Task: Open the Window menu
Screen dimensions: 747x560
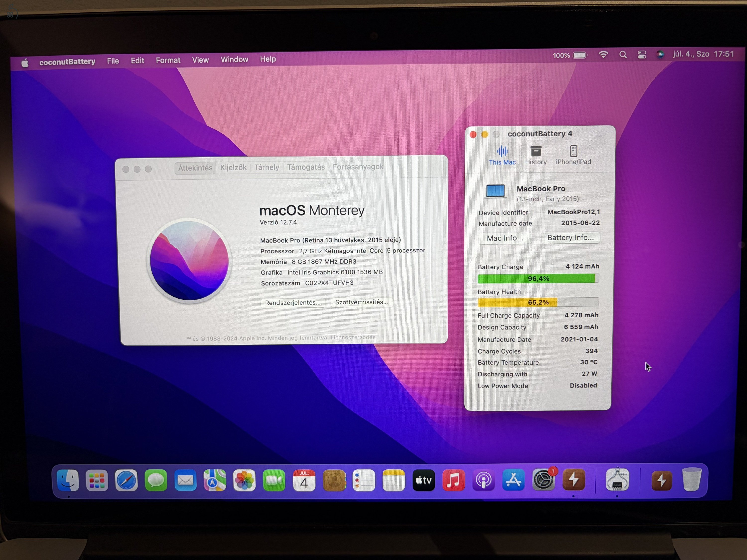Action: pos(234,60)
